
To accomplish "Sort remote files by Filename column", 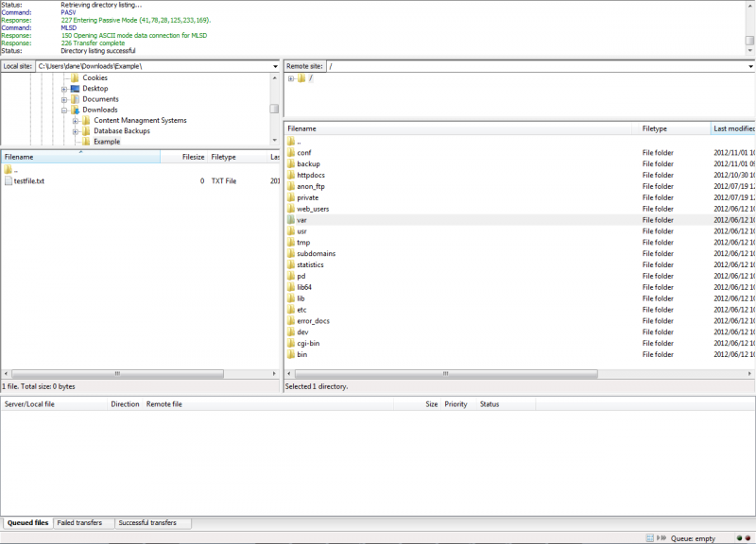I will 458,128.
